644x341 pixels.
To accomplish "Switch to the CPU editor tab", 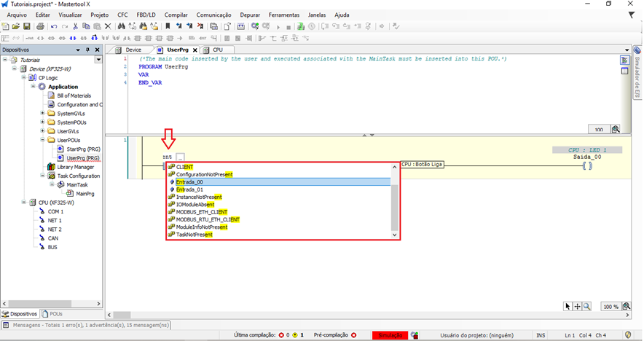I will click(218, 50).
